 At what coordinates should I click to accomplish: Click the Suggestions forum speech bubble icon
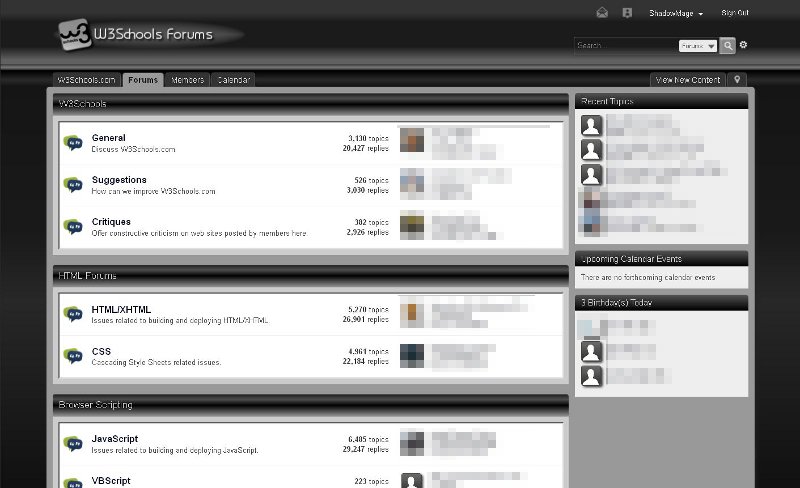coord(73,184)
